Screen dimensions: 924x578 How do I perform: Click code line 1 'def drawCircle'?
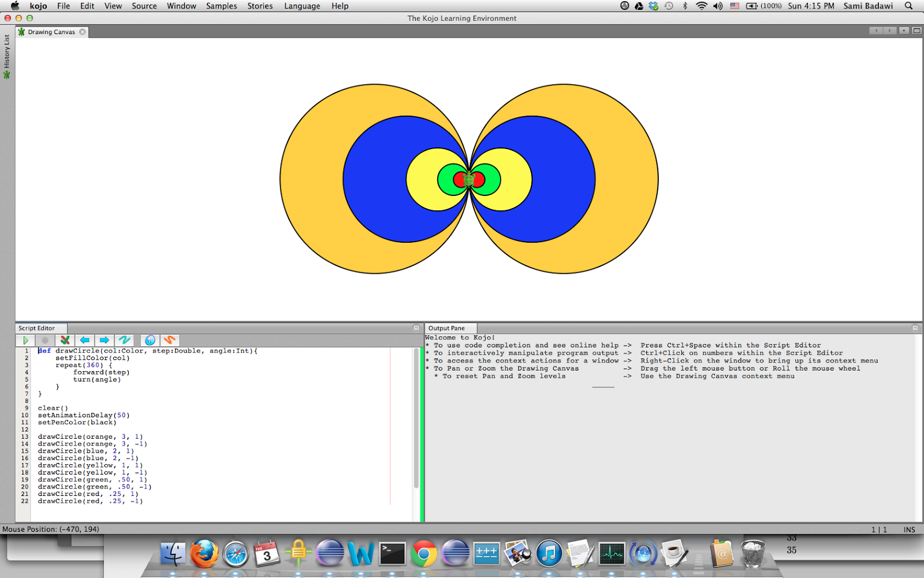[148, 351]
